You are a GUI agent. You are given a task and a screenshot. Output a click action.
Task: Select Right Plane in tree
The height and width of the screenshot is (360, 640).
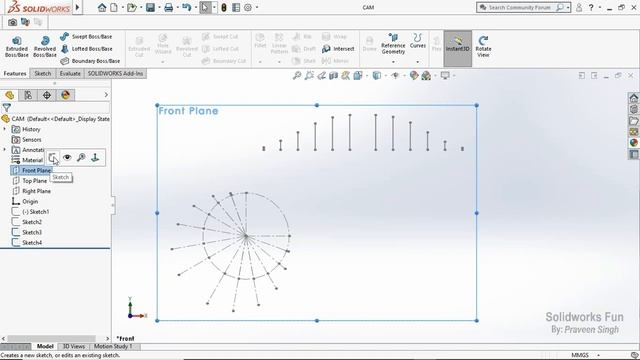(x=31, y=191)
